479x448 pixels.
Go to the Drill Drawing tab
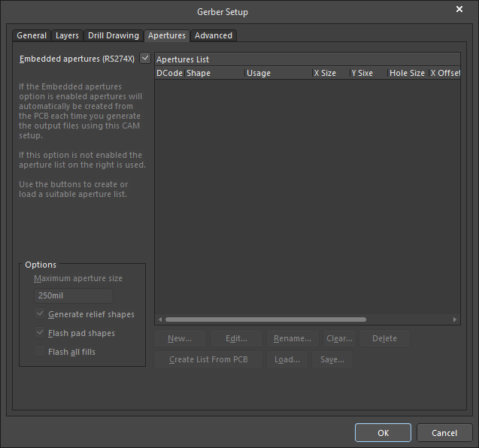(x=114, y=35)
